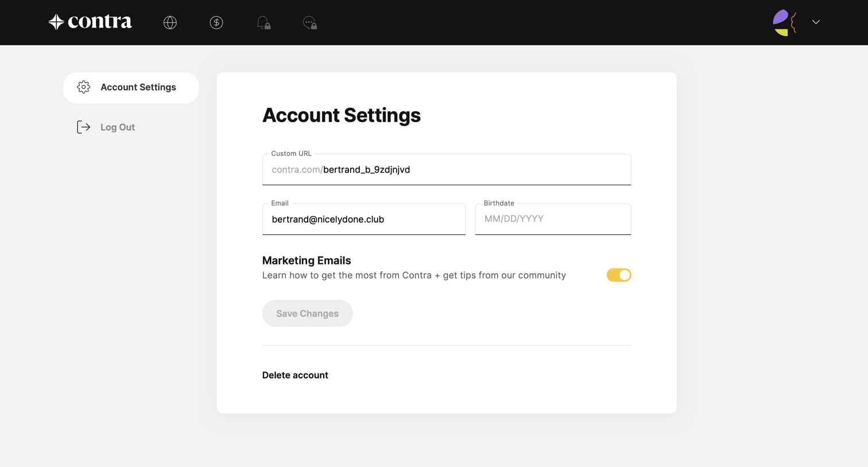868x467 pixels.
Task: Click the Log Out arrow icon
Action: point(84,127)
